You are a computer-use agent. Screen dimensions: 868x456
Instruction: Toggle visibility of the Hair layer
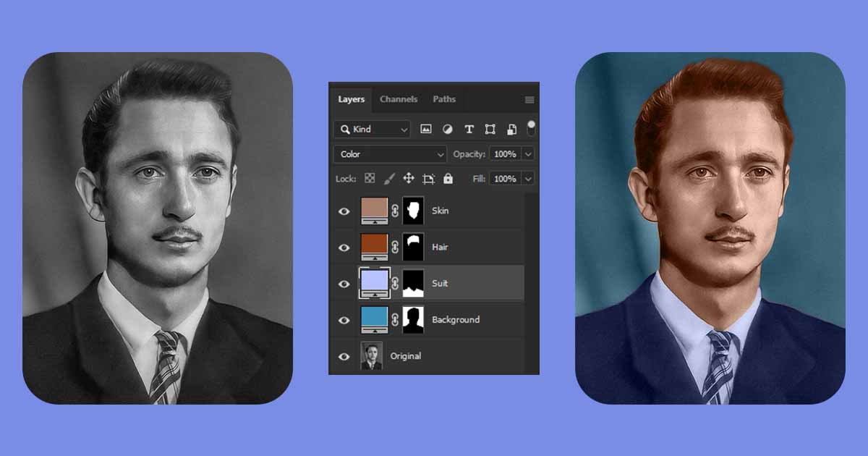tap(344, 248)
